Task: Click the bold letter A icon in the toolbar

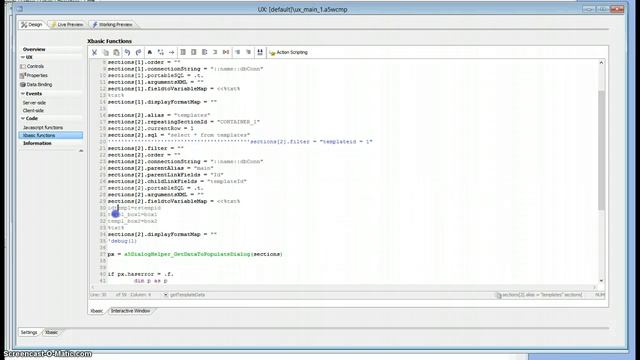Action: click(149, 52)
